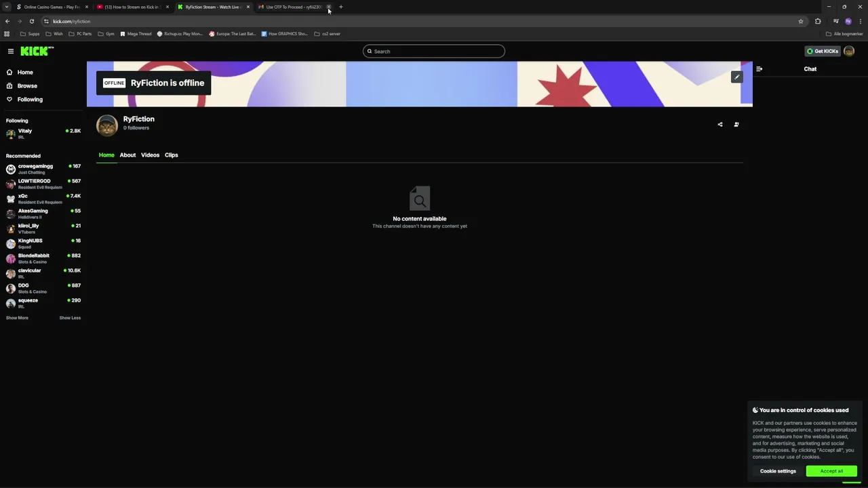Open crowegamingg recommended channel
The image size is (868, 488).
coord(43,169)
